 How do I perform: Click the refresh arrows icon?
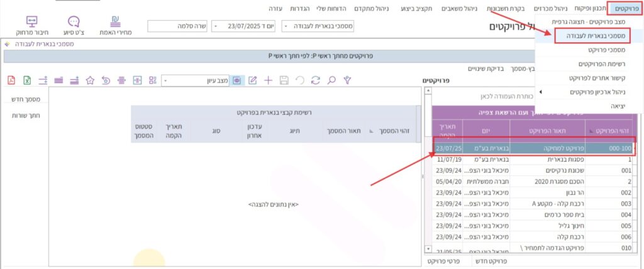(316, 80)
